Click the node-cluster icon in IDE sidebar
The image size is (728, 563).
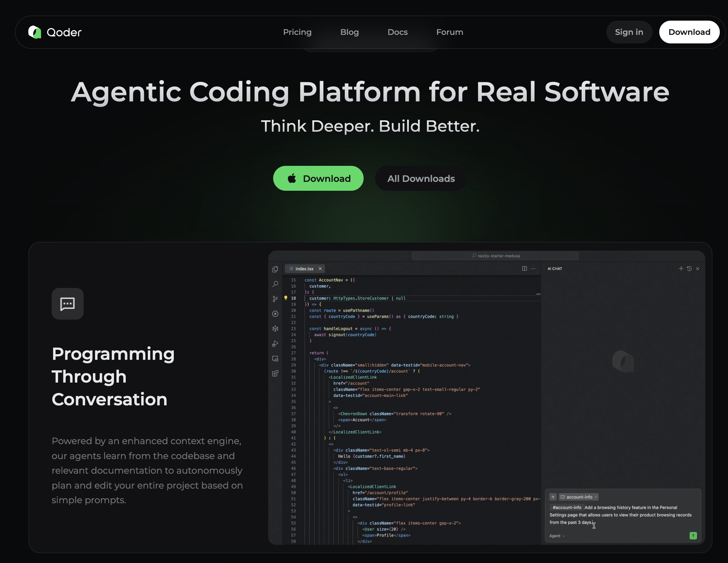coord(275,329)
